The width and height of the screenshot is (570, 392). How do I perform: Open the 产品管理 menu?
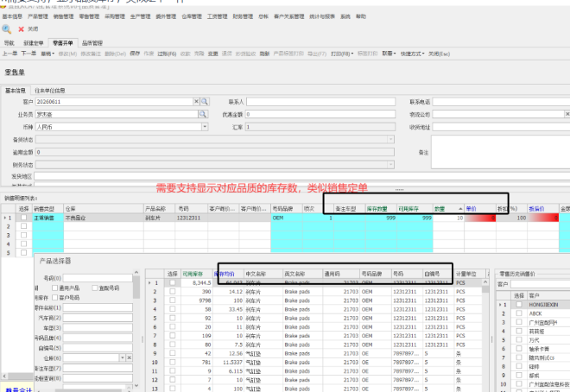point(38,16)
